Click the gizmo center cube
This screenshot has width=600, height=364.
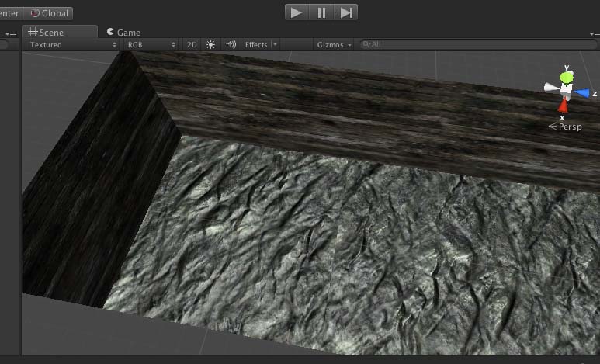click(x=567, y=89)
